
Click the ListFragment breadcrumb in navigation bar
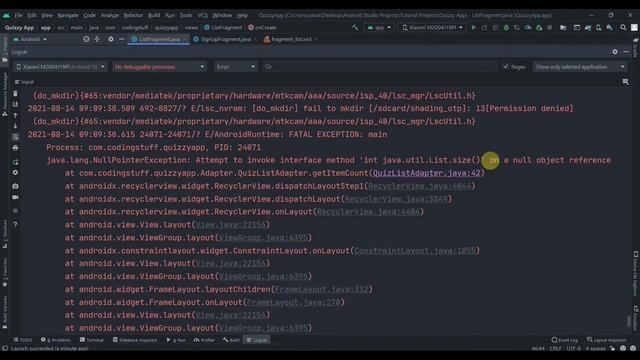tap(223, 28)
